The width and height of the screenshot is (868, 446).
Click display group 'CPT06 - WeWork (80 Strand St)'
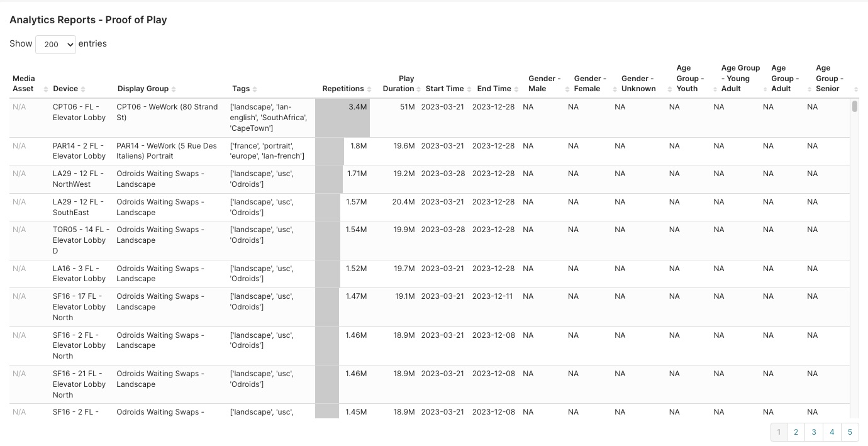[x=167, y=112]
